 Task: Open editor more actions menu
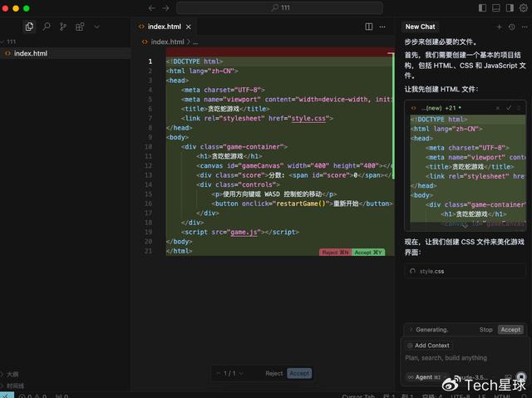pyautogui.click(x=382, y=27)
